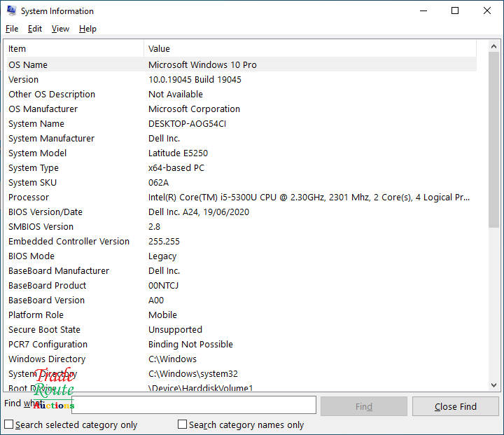Open the Help menu
The height and width of the screenshot is (435, 504).
pyautogui.click(x=87, y=29)
